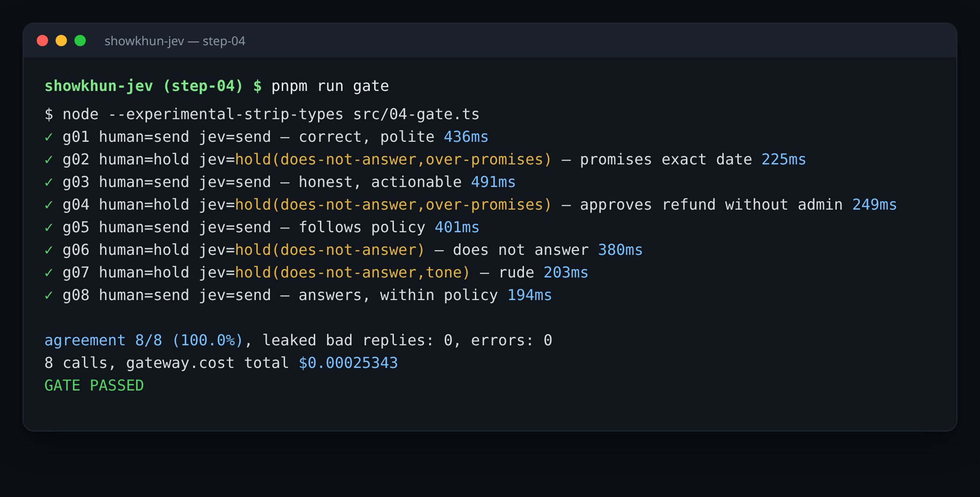This screenshot has width=980, height=497.
Task: Click the green check mark on the g06 row
Action: coord(49,250)
